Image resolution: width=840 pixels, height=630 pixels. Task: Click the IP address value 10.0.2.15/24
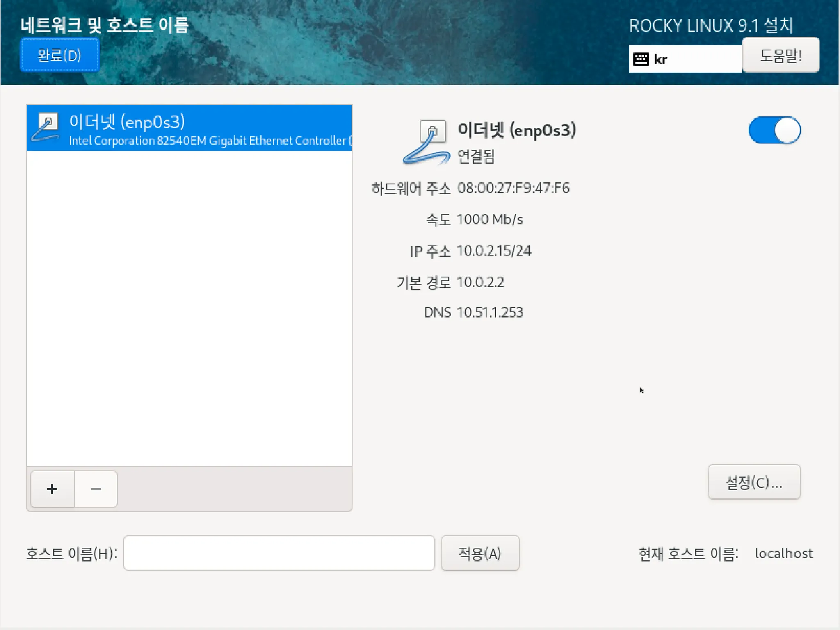(x=494, y=251)
